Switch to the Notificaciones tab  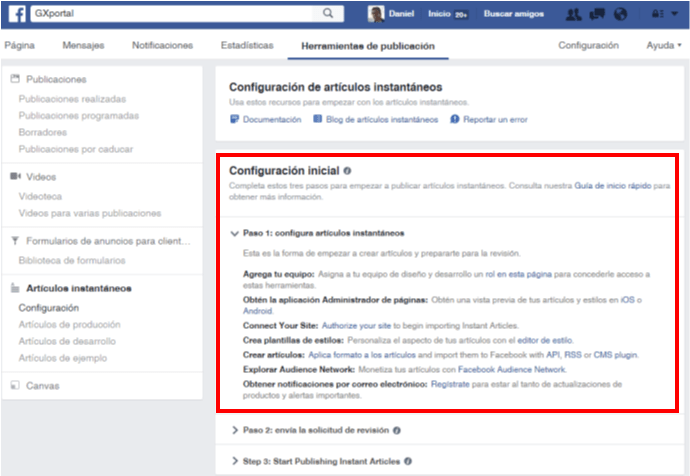[x=162, y=46]
